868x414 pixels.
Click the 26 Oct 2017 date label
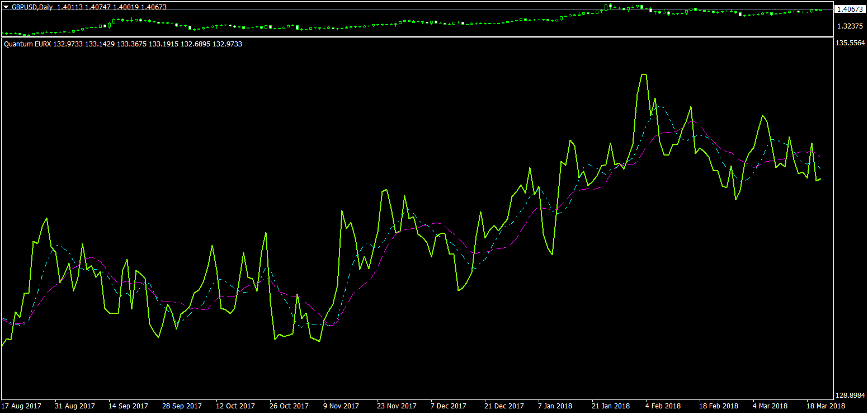point(289,406)
